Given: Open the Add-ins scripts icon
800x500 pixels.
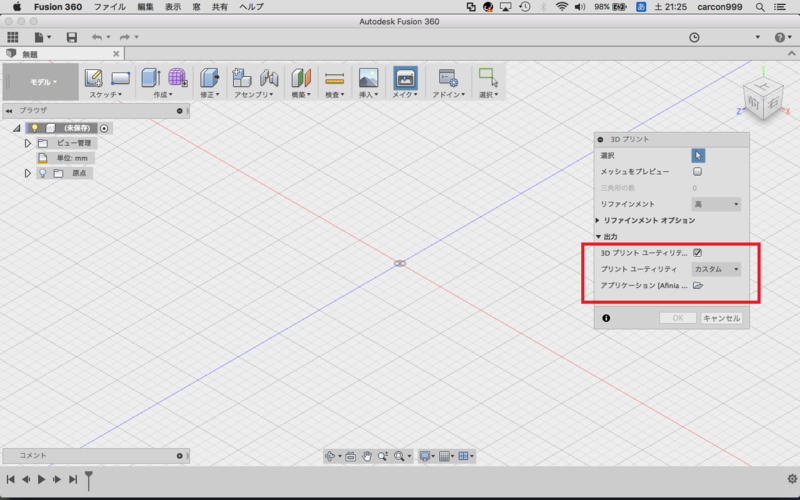Looking at the screenshot, I should pos(448,78).
